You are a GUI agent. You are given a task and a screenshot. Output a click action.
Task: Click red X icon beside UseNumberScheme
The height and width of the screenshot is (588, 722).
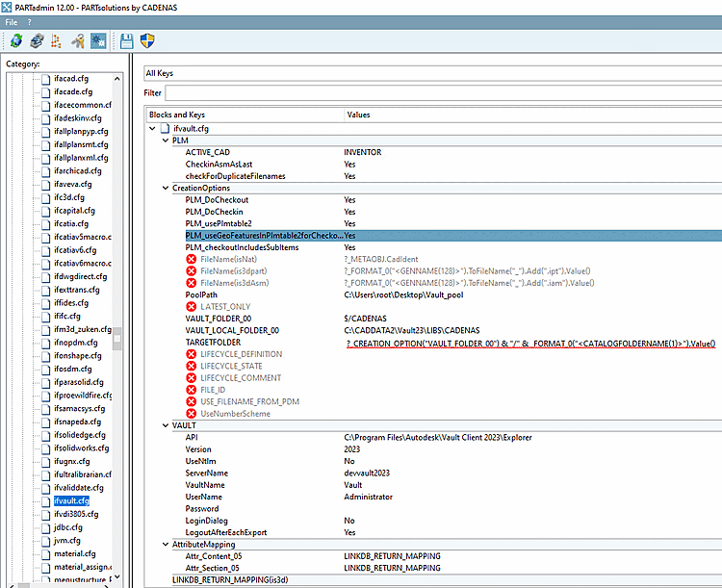click(x=191, y=414)
